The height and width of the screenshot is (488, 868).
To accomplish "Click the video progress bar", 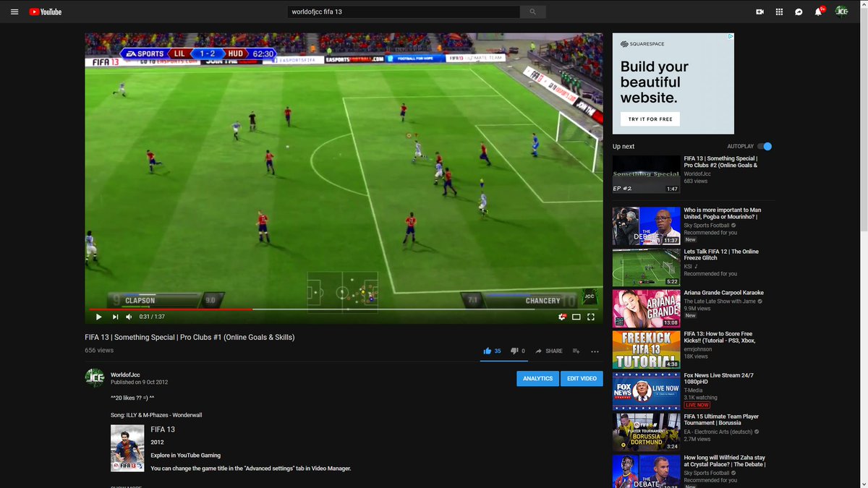I will click(344, 309).
